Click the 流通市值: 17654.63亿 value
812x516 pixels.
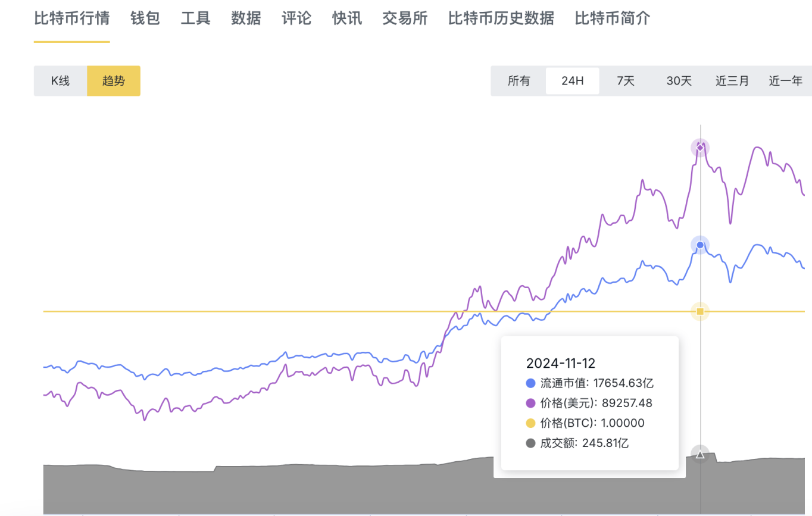pos(597,383)
